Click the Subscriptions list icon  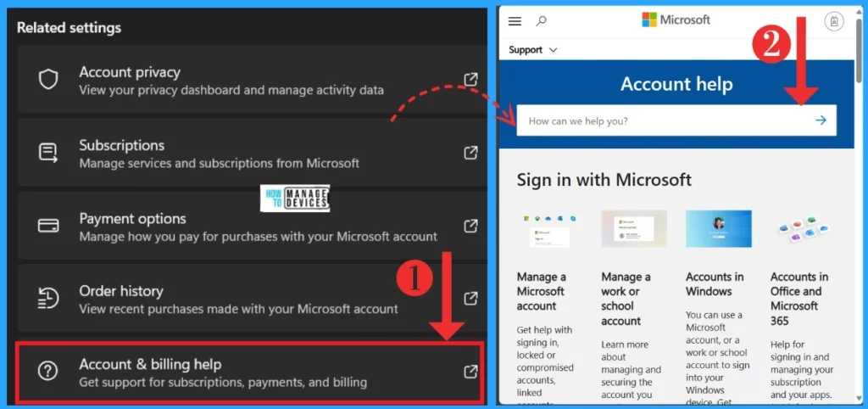(48, 153)
